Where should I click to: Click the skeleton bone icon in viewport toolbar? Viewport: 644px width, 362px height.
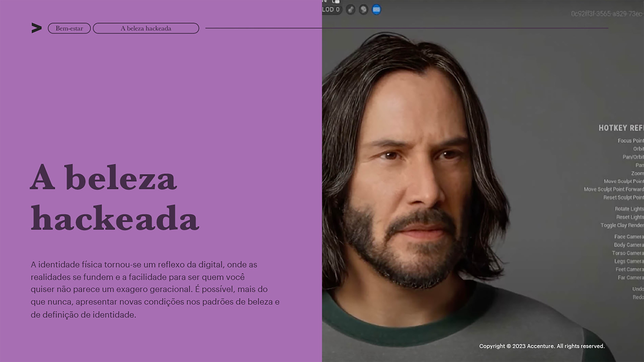(x=351, y=10)
